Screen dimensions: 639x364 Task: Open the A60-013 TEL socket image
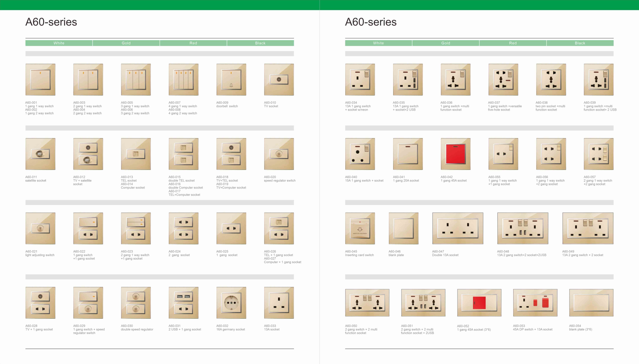(136, 154)
